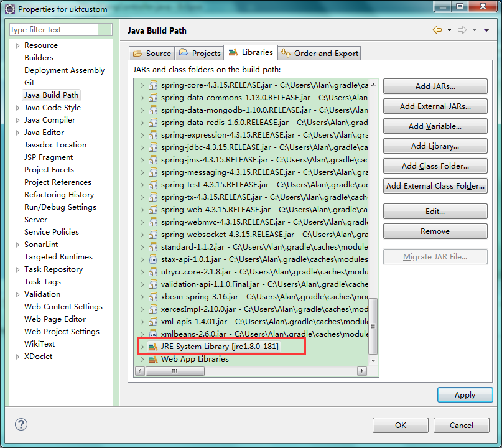Expand the XDoclet category
502x448 pixels.
(x=17, y=357)
